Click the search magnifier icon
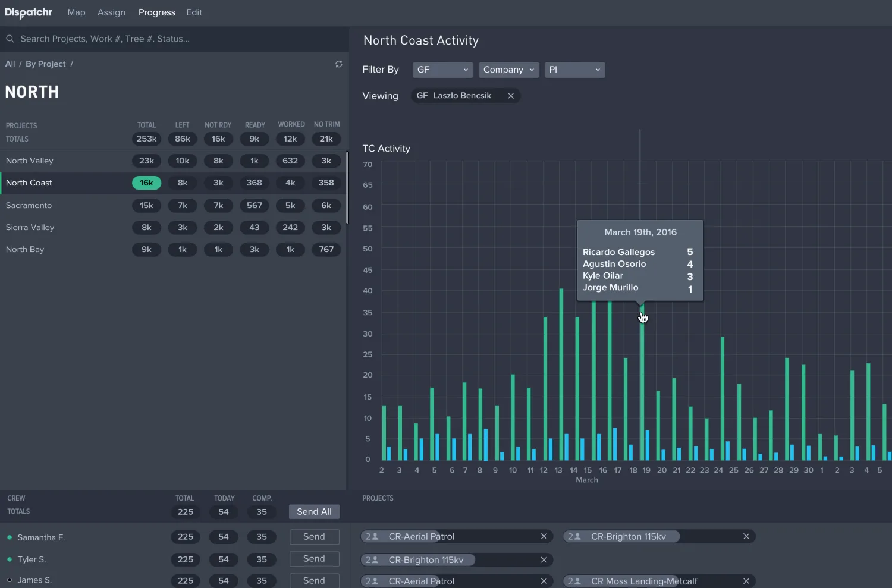The image size is (892, 588). coord(10,39)
